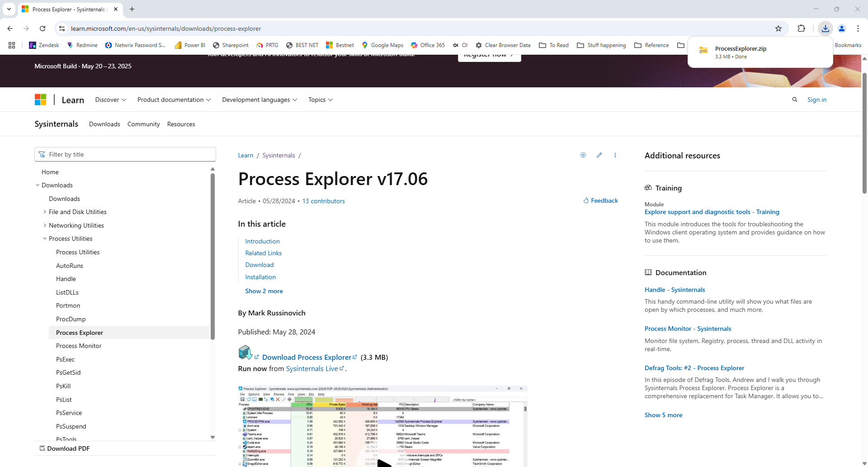Reload the page with the refresh icon

pyautogui.click(x=42, y=29)
